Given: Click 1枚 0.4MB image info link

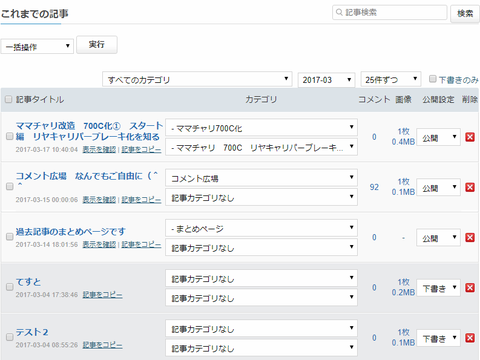Looking at the screenshot, I should (x=403, y=137).
